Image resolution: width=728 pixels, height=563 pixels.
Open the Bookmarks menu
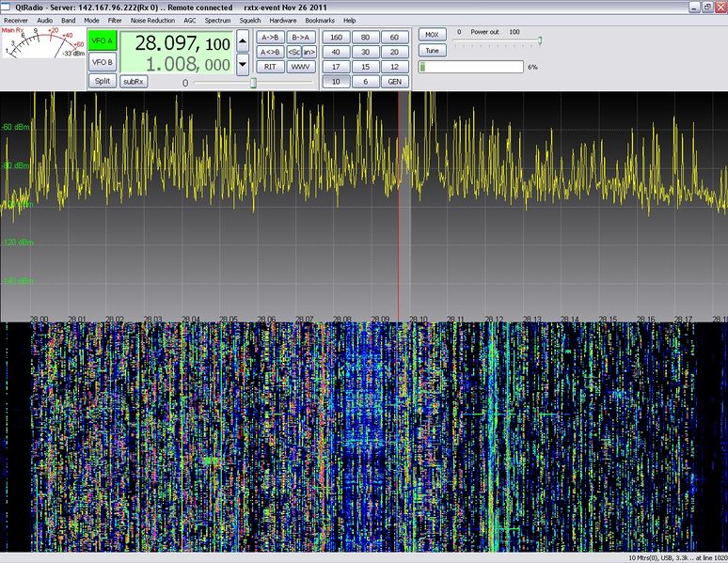[x=318, y=20]
